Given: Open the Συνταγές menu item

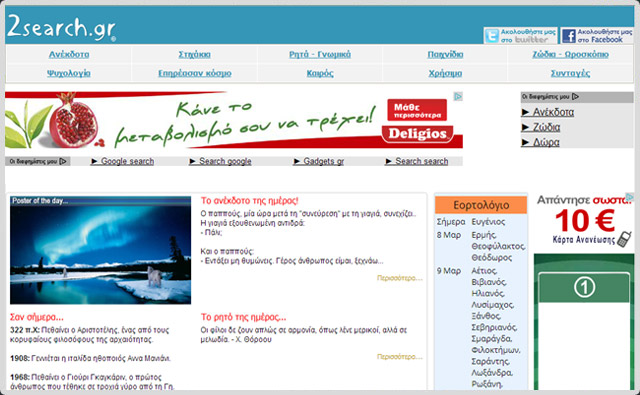Looking at the screenshot, I should [x=570, y=73].
